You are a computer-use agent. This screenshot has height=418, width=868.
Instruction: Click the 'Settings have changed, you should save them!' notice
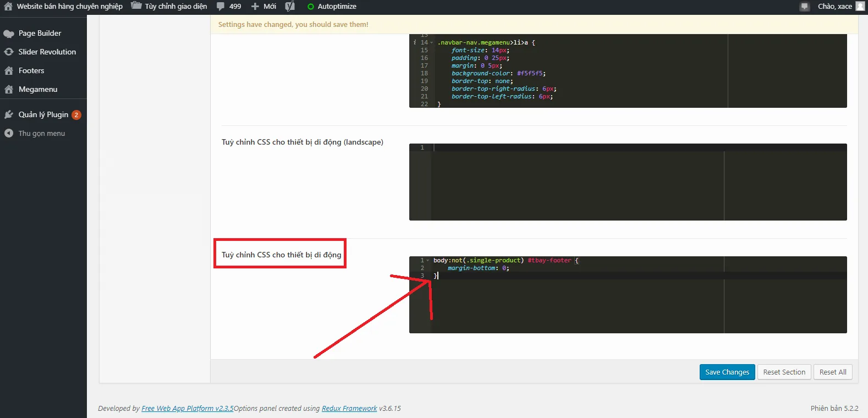(293, 24)
